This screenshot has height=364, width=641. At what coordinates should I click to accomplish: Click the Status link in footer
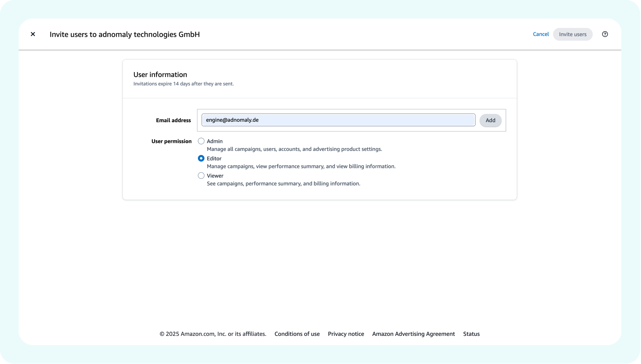(x=471, y=334)
